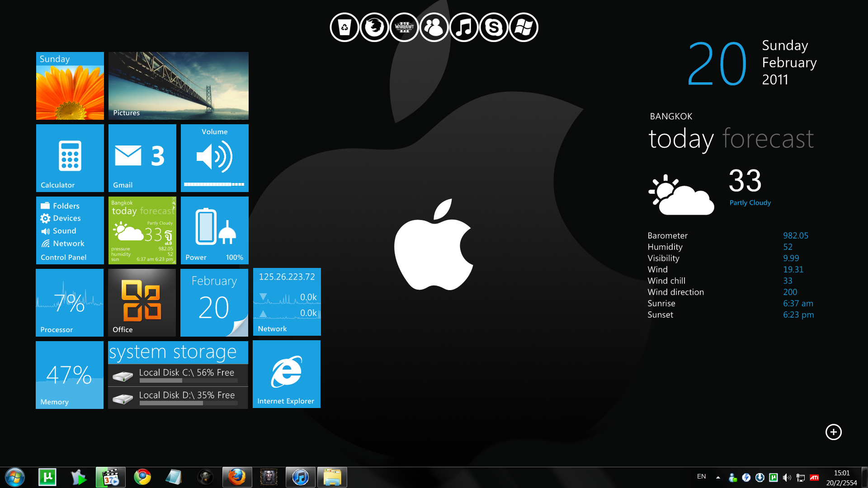Open Skype circle icon in dock
Viewport: 868px width, 488px height.
(x=494, y=27)
